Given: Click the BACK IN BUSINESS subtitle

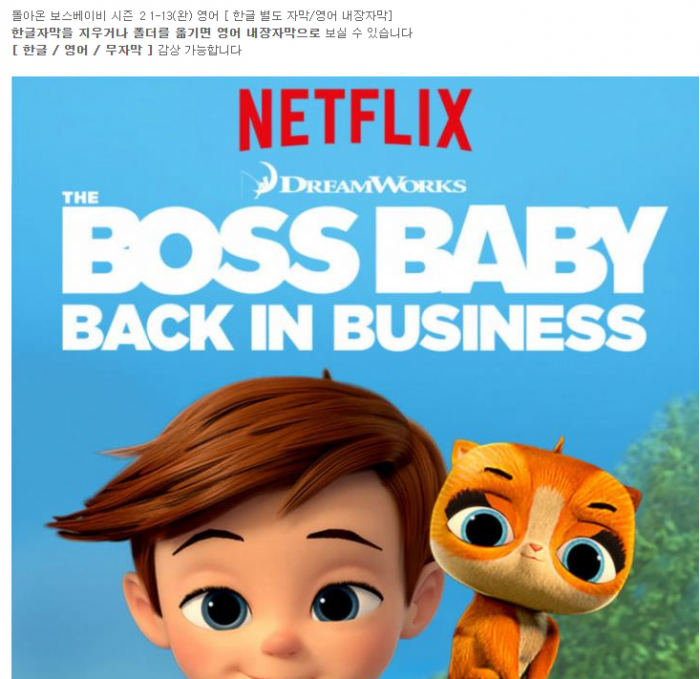Looking at the screenshot, I should tap(354, 329).
